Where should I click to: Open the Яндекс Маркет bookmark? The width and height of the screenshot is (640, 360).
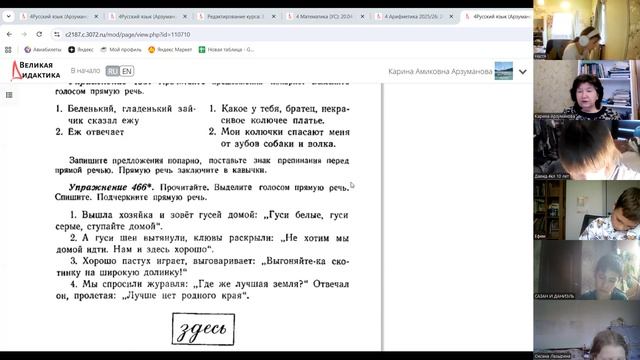170,50
